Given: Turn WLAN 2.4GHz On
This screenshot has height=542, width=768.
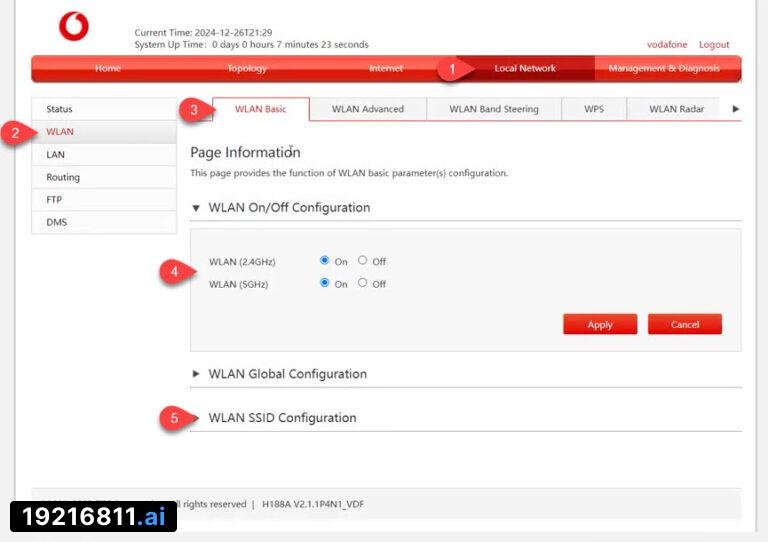Looking at the screenshot, I should pyautogui.click(x=324, y=260).
